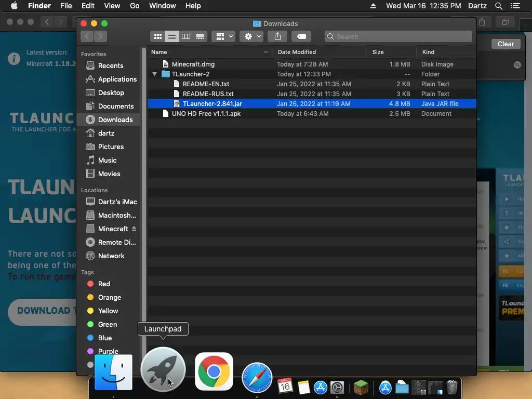
Task: Open Macintosh HD location in sidebar
Action: [x=109, y=216]
